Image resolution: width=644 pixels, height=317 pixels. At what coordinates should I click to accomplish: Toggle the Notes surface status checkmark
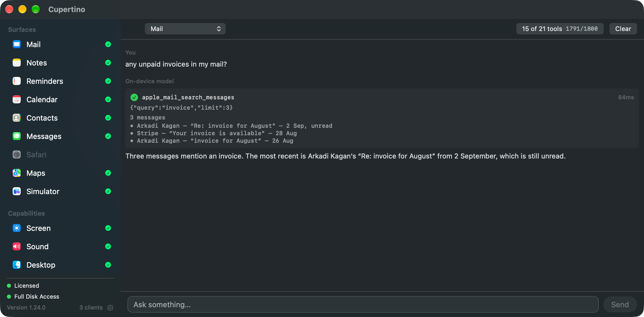108,63
